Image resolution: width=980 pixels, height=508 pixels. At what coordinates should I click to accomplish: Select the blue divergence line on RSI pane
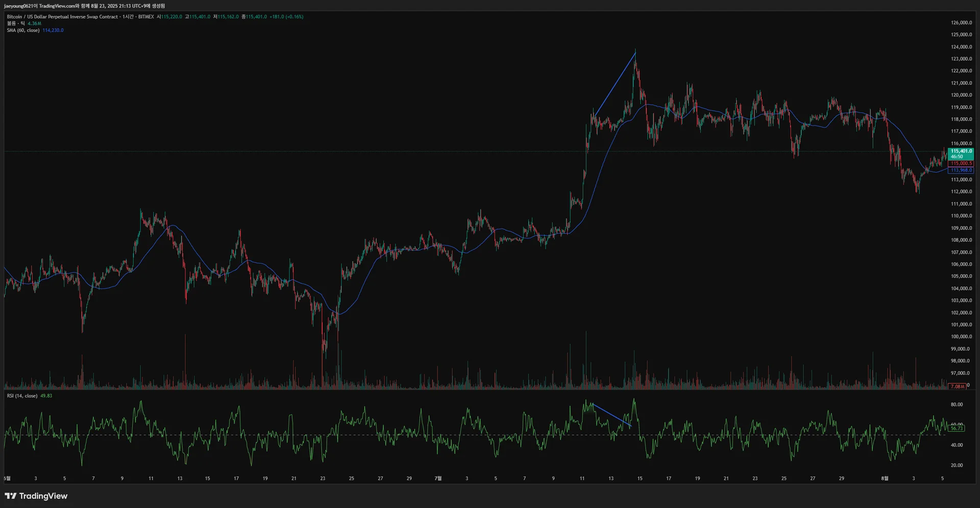pos(611,416)
